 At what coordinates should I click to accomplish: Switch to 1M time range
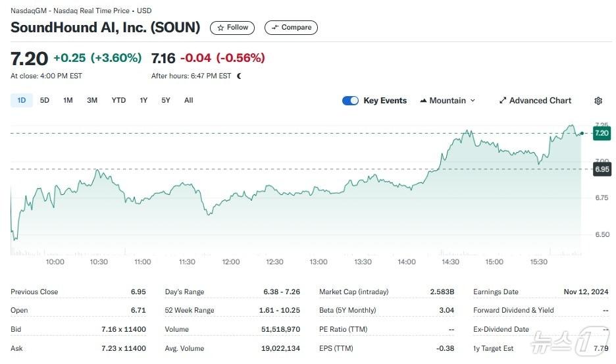[68, 100]
